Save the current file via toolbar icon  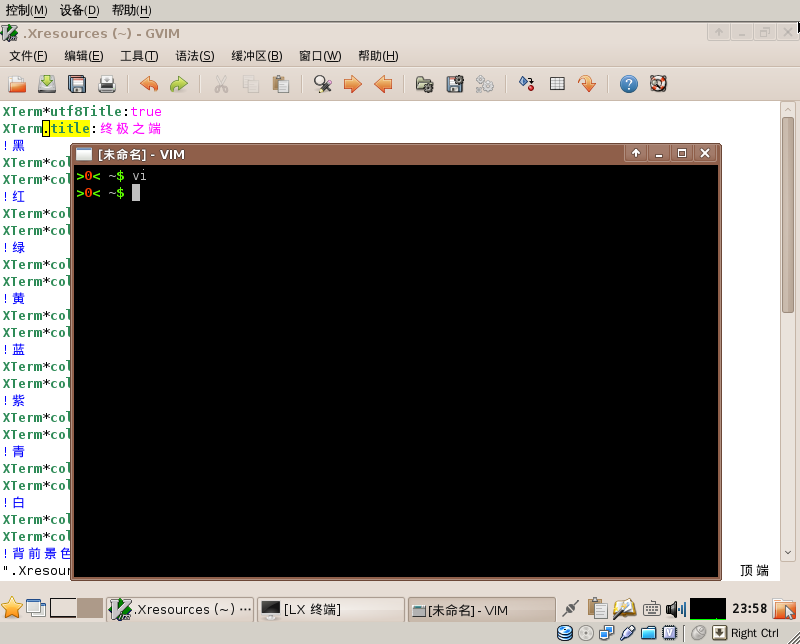47,84
